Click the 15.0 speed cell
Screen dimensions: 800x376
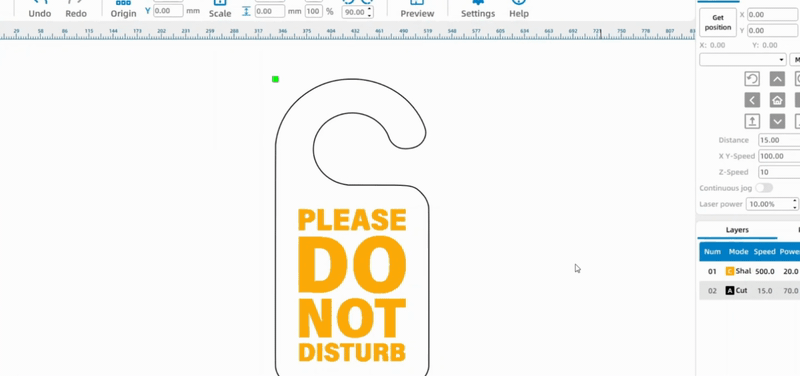coord(765,291)
